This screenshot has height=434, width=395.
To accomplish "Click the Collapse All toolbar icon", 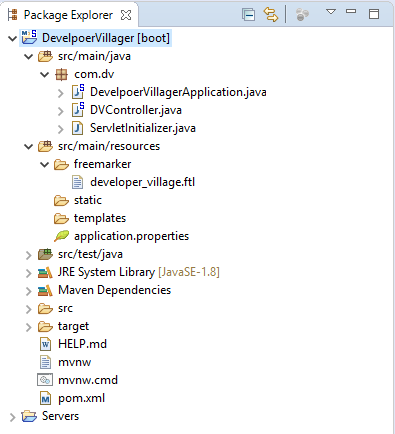I will click(248, 15).
